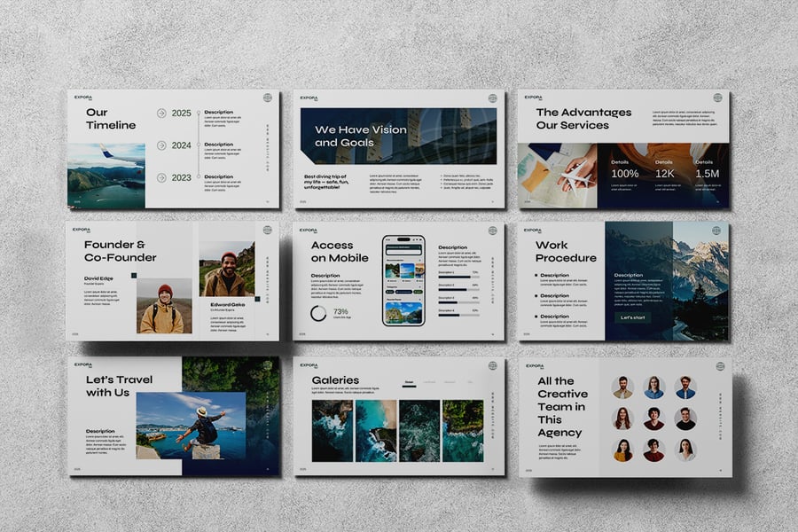798x532 pixels.
Task: Open first ocean photo in Galeries
Action: tap(332, 430)
